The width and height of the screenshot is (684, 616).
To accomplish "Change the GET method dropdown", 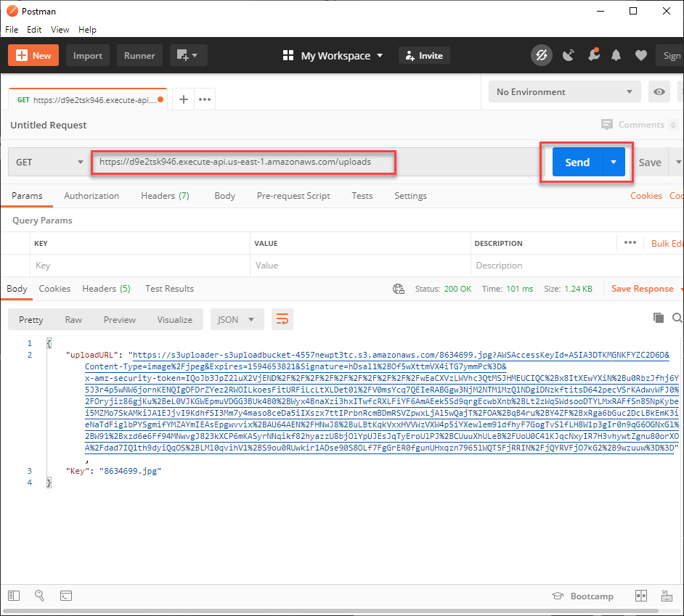I will 49,163.
